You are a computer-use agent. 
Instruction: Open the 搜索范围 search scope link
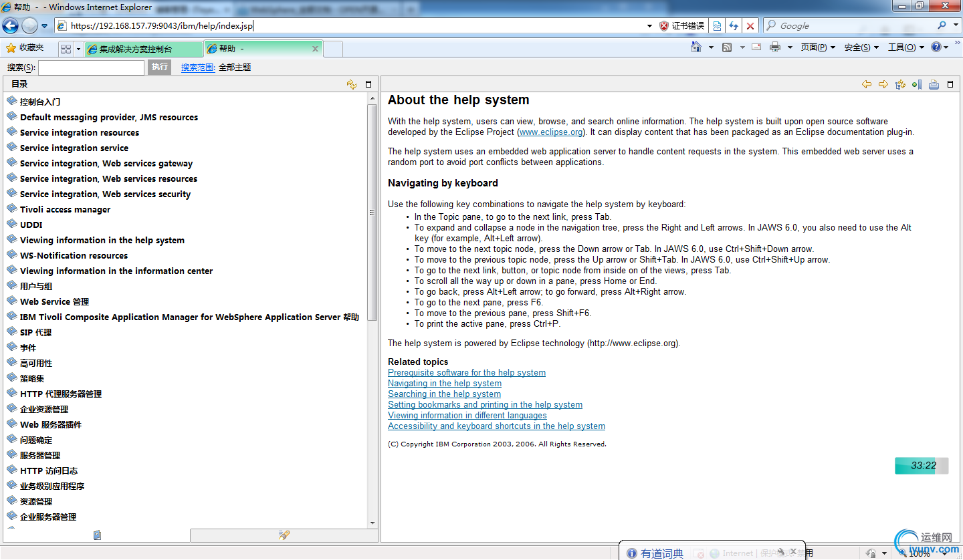(198, 67)
